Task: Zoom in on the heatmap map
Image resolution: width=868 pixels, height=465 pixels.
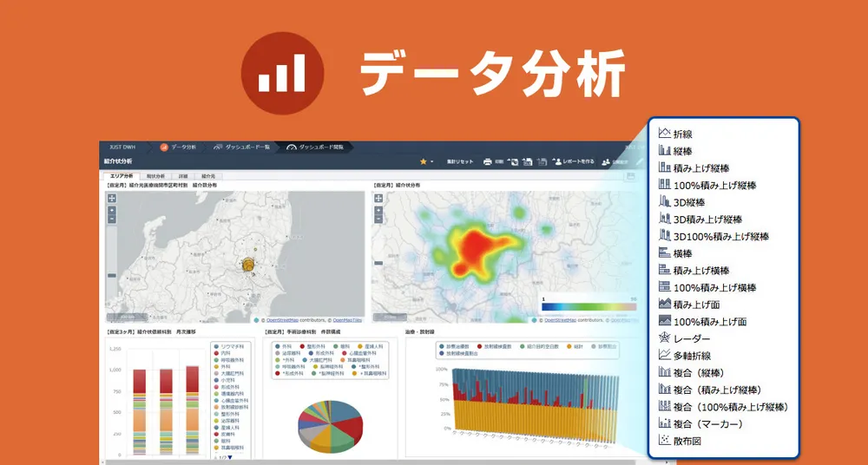Action: click(378, 210)
